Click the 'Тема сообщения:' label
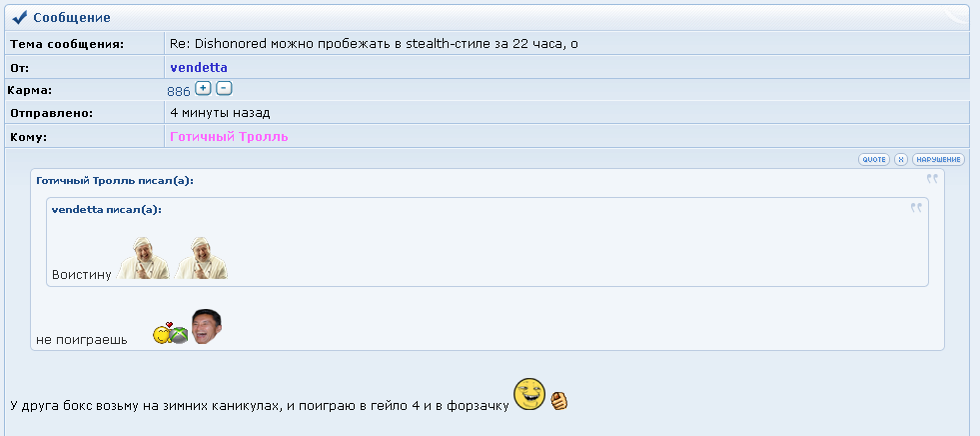 (x=67, y=44)
